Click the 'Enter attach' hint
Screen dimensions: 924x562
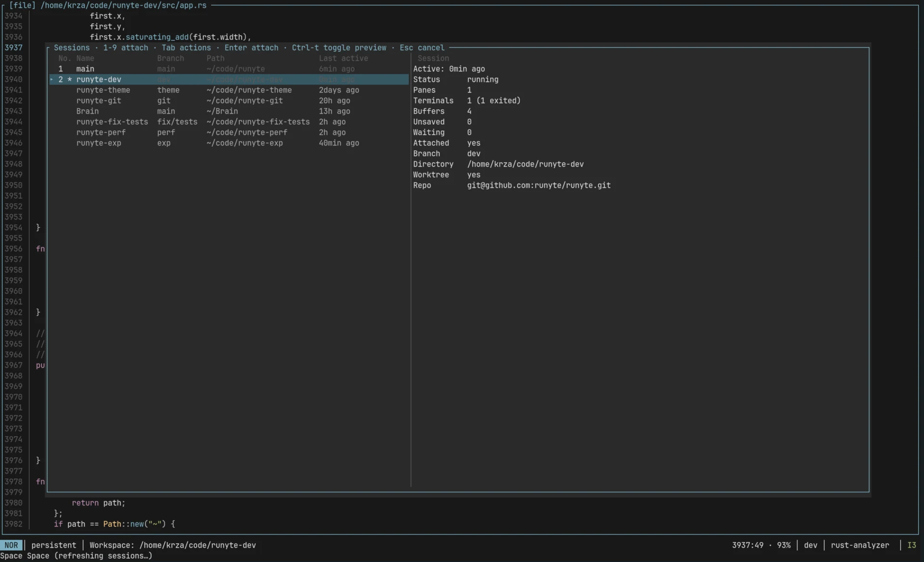251,48
